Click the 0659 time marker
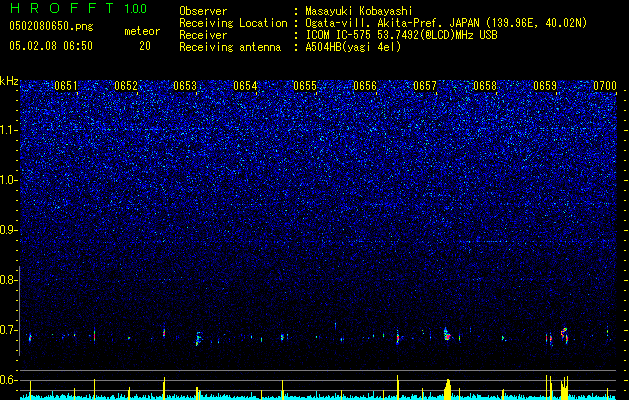Viewport: 629px width, 400px height. click(x=545, y=86)
